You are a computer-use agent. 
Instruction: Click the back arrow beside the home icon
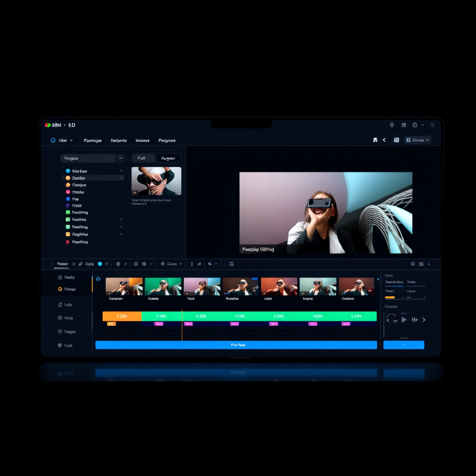click(384, 140)
